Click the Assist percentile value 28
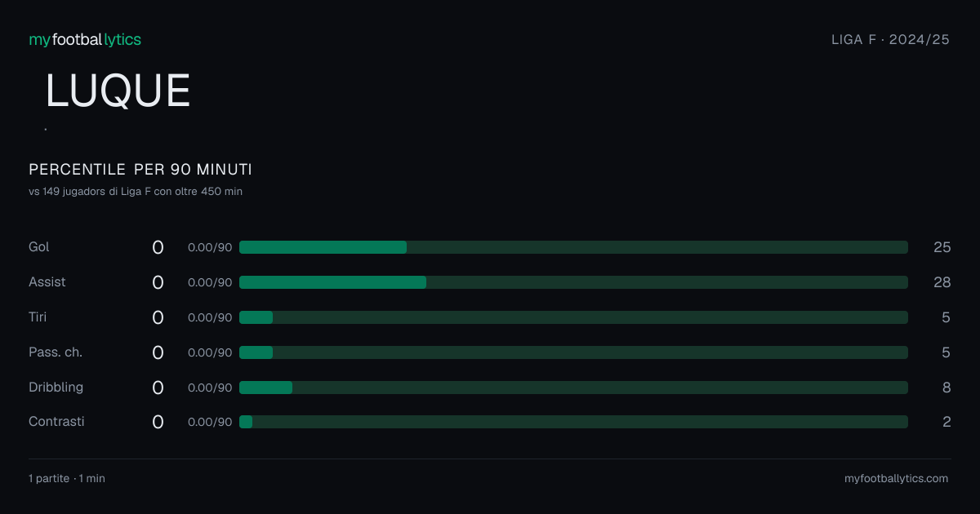 coord(942,282)
